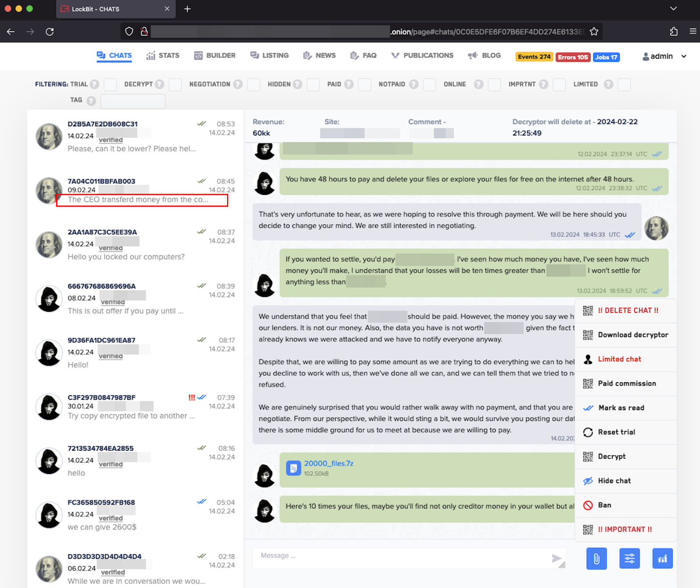The width and height of the screenshot is (700, 588).
Task: Click the bar chart statistics icon next to message box
Action: pos(662,558)
